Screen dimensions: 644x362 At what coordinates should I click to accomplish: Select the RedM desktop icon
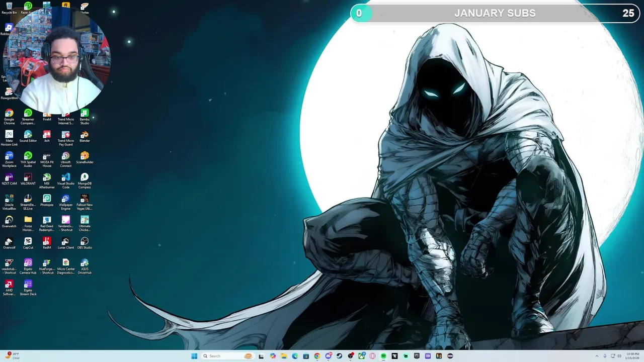click(x=47, y=243)
